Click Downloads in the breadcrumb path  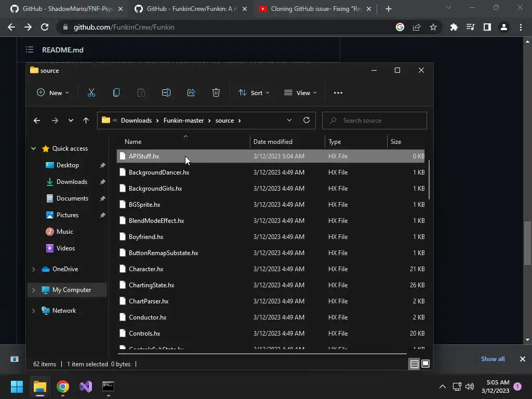tap(137, 121)
